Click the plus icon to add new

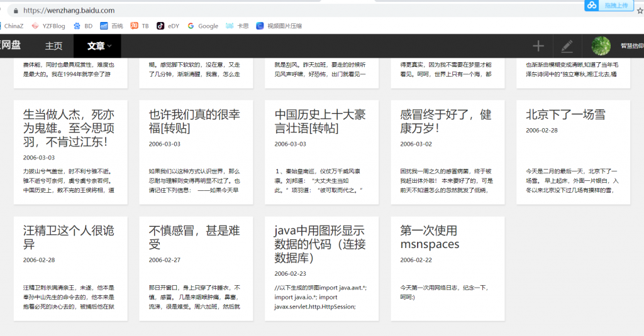tap(538, 46)
